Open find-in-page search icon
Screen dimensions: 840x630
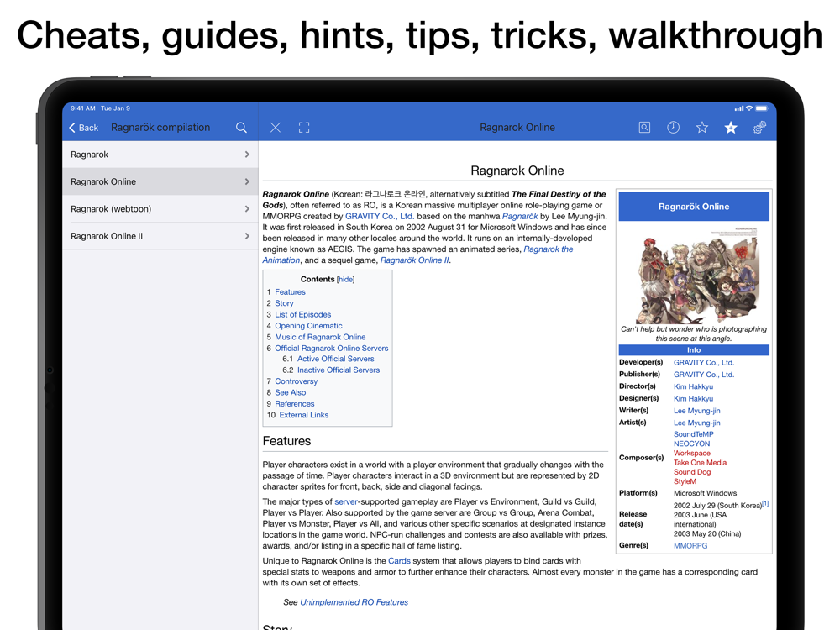pos(644,128)
